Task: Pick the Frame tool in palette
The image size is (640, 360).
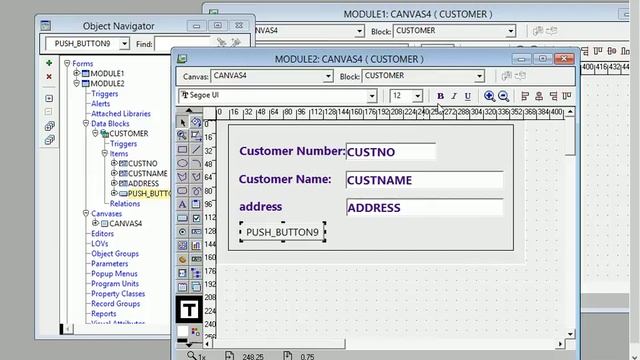Action: point(196,204)
